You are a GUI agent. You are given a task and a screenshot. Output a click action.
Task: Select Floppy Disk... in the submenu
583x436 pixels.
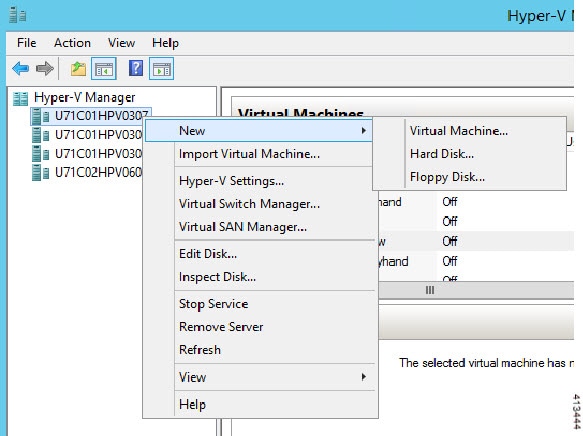point(447,177)
